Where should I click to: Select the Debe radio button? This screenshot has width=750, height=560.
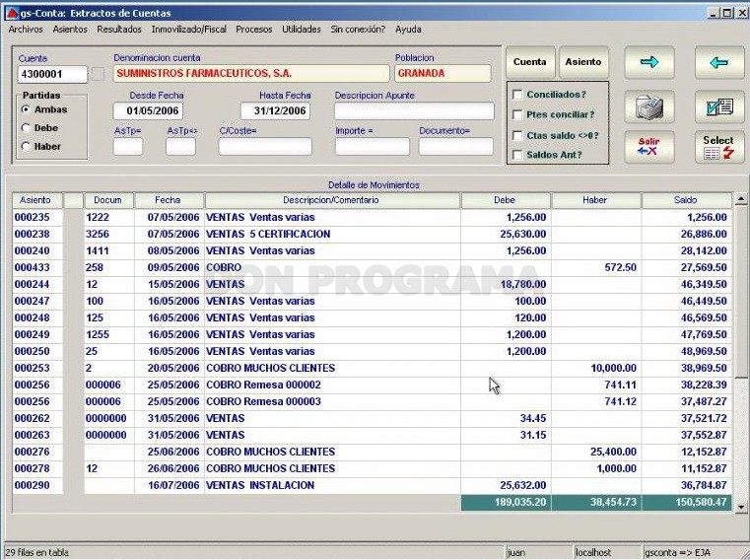pos(26,128)
